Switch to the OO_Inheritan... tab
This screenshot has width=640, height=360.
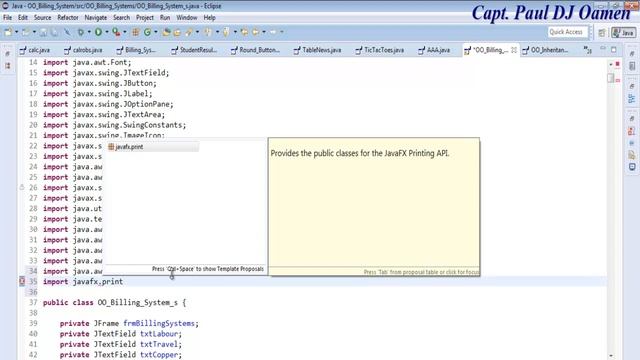click(x=545, y=50)
